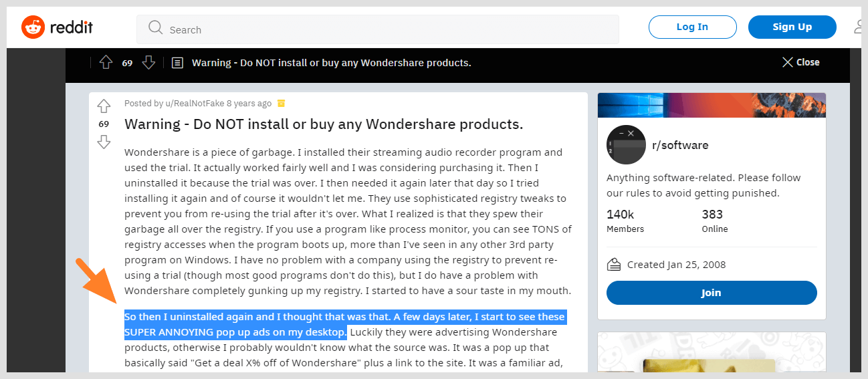Viewport: 868px width, 379px height.
Task: Click the r/software community avatar
Action: (626, 145)
